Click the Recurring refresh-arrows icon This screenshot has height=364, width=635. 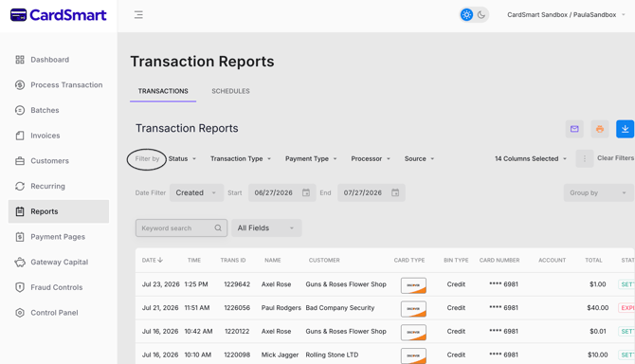click(20, 186)
